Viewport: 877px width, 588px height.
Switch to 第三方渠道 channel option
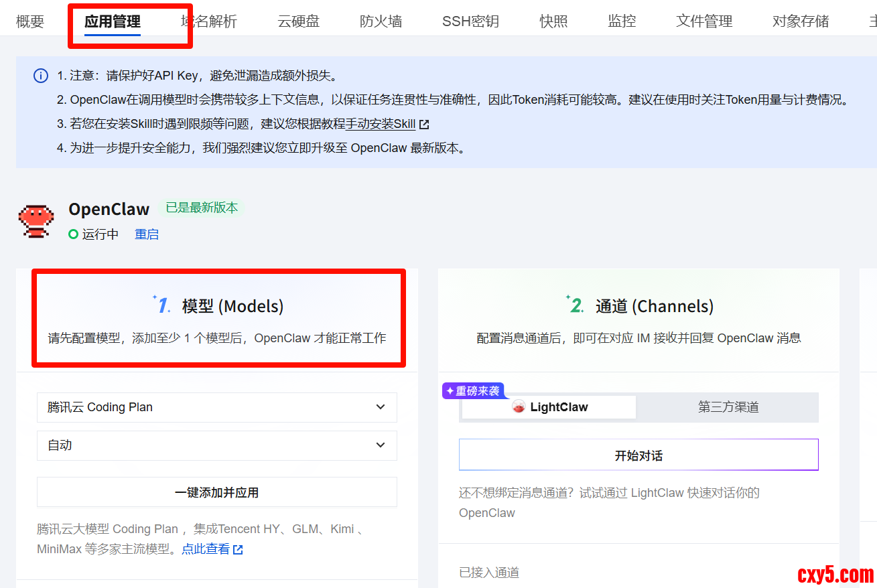(x=728, y=407)
